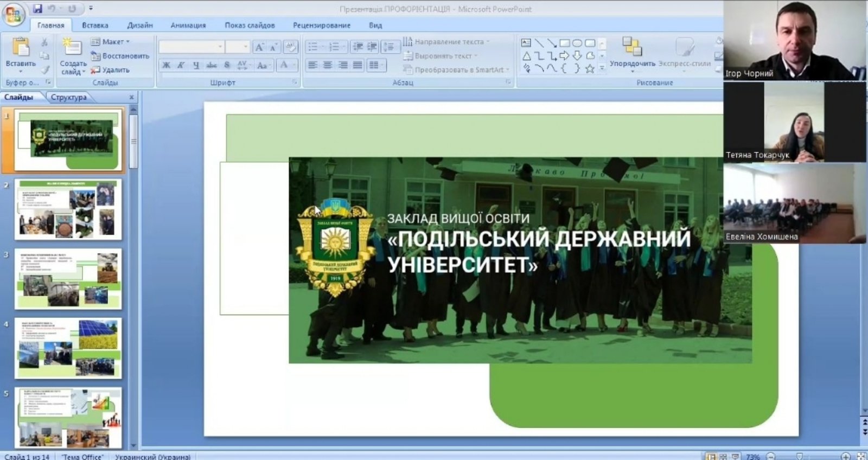Image resolution: width=868 pixels, height=460 pixels.
Task: Click the zoom slider in status bar
Action: tap(799, 456)
